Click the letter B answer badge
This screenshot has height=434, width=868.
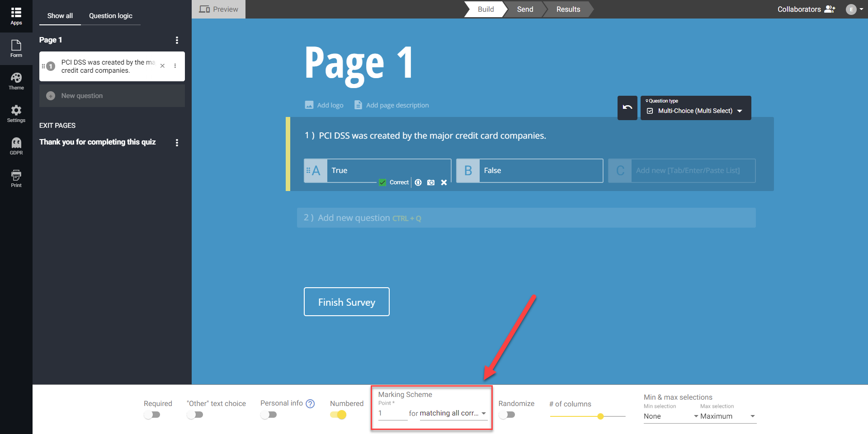click(x=468, y=171)
